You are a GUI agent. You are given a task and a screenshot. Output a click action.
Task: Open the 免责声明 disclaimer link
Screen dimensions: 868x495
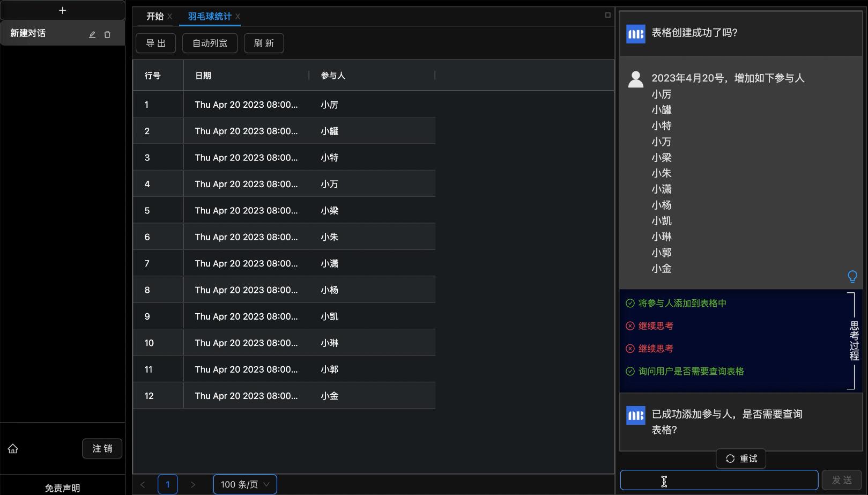coord(62,488)
